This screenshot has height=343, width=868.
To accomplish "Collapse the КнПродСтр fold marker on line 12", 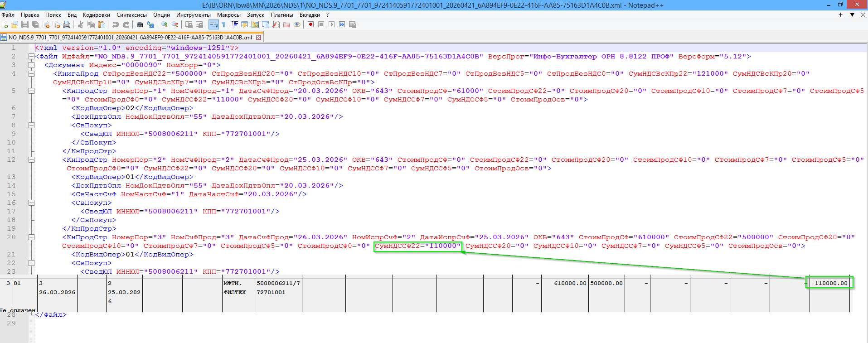I will pyautogui.click(x=31, y=160).
